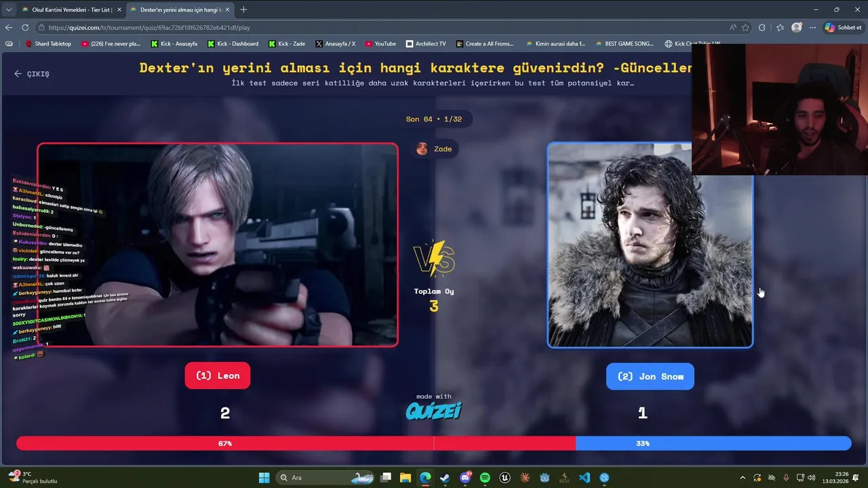Open Microsoft Edge from the taskbar

click(x=425, y=478)
